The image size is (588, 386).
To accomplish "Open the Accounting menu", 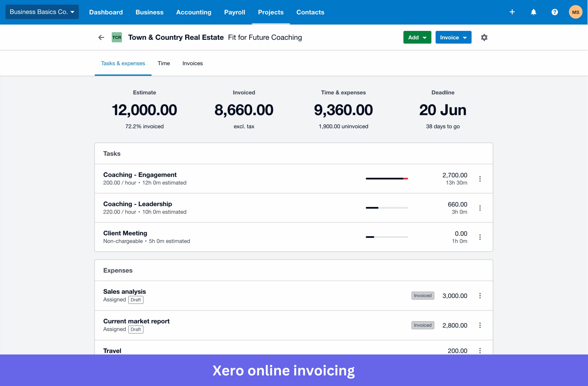I will (x=193, y=12).
